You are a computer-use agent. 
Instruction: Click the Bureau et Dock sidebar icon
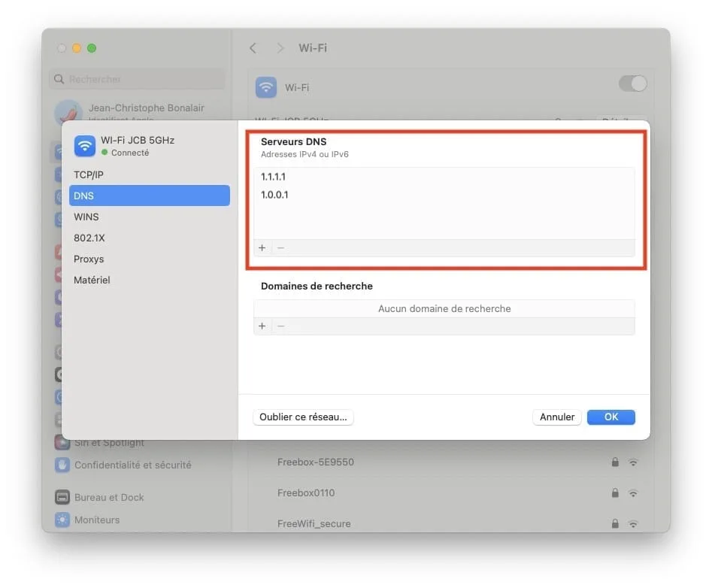[x=62, y=497]
